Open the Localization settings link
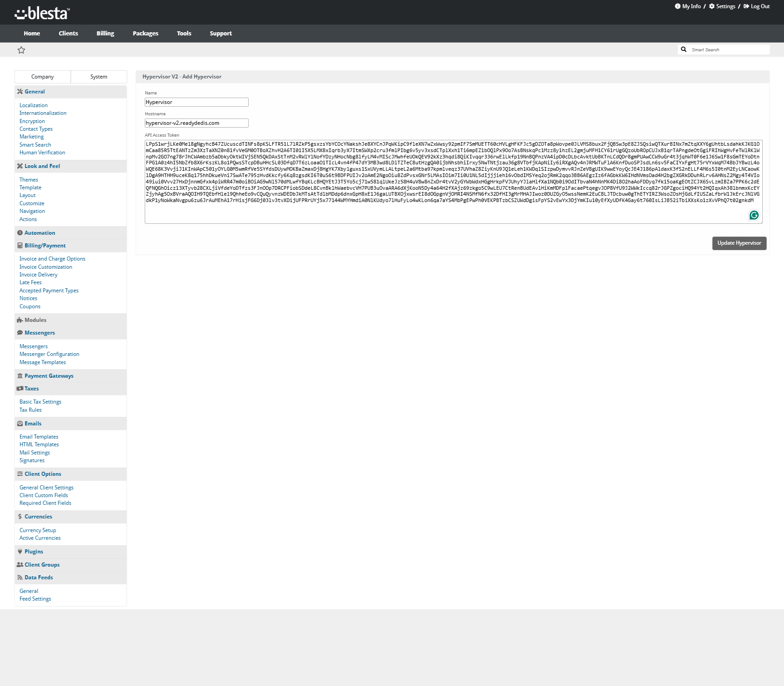Viewport: 784px width, 686px height. click(x=34, y=105)
